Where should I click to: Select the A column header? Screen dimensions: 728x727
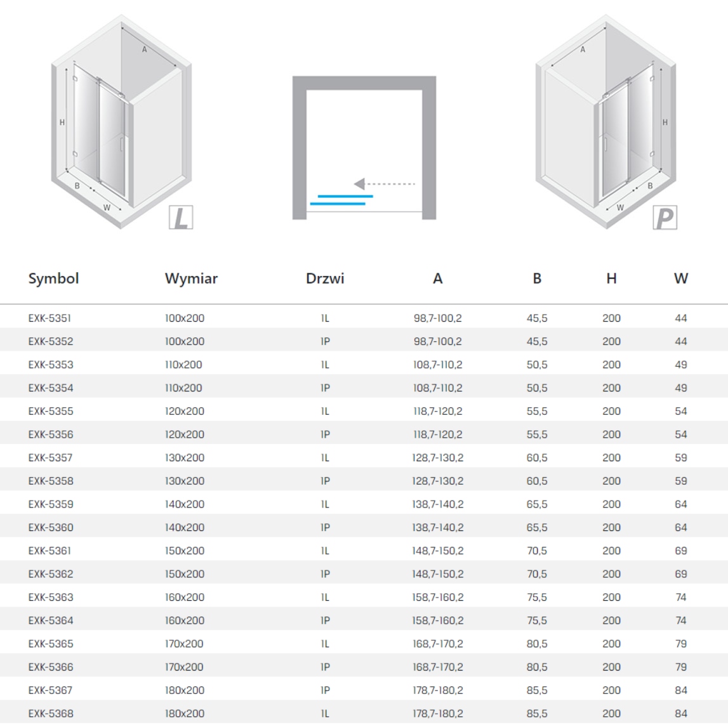437,278
